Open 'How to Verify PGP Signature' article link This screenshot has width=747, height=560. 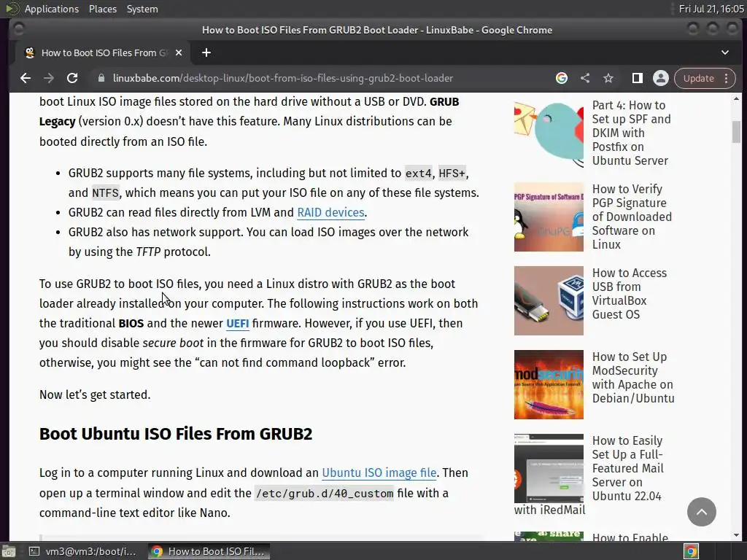point(632,217)
